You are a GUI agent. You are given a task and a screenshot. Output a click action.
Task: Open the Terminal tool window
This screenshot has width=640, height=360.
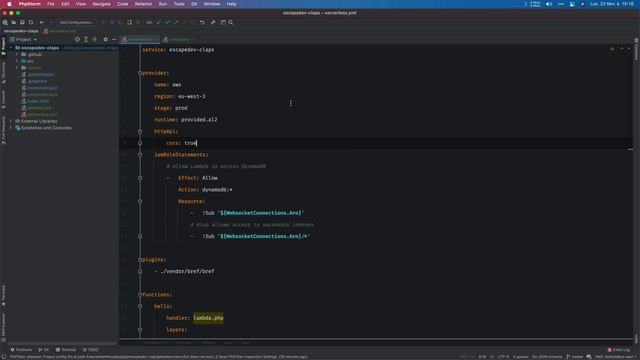(x=66, y=350)
